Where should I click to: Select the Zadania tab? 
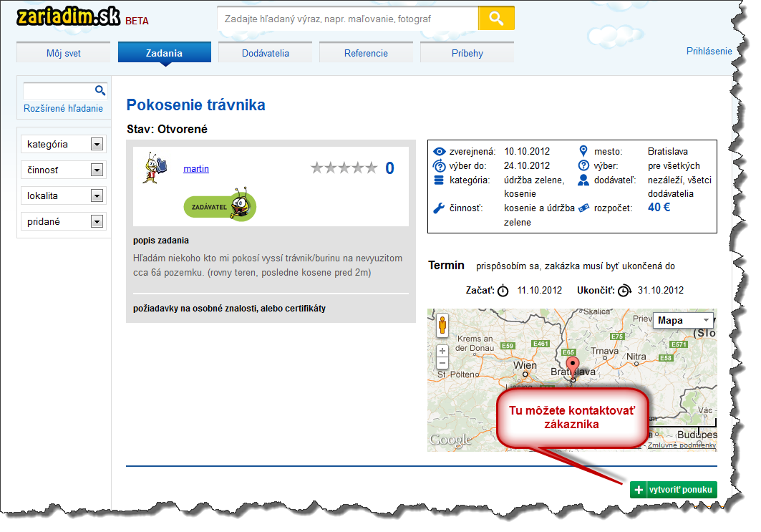click(x=164, y=53)
